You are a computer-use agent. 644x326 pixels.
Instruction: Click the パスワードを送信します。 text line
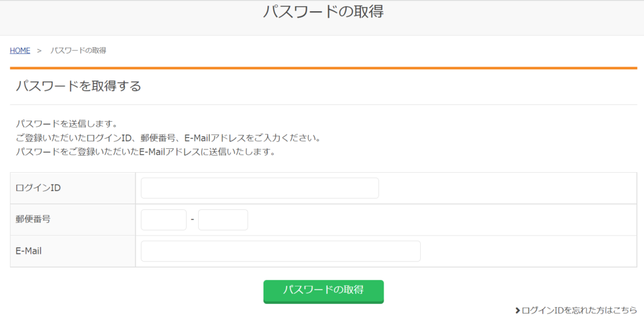coord(67,124)
